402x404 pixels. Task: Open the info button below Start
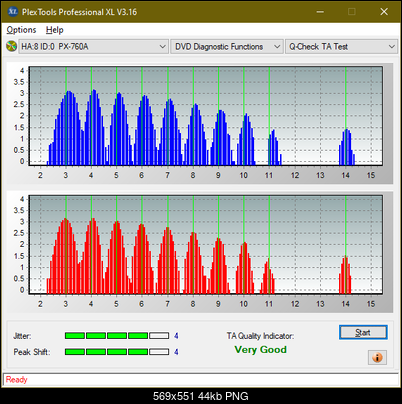[x=377, y=357]
